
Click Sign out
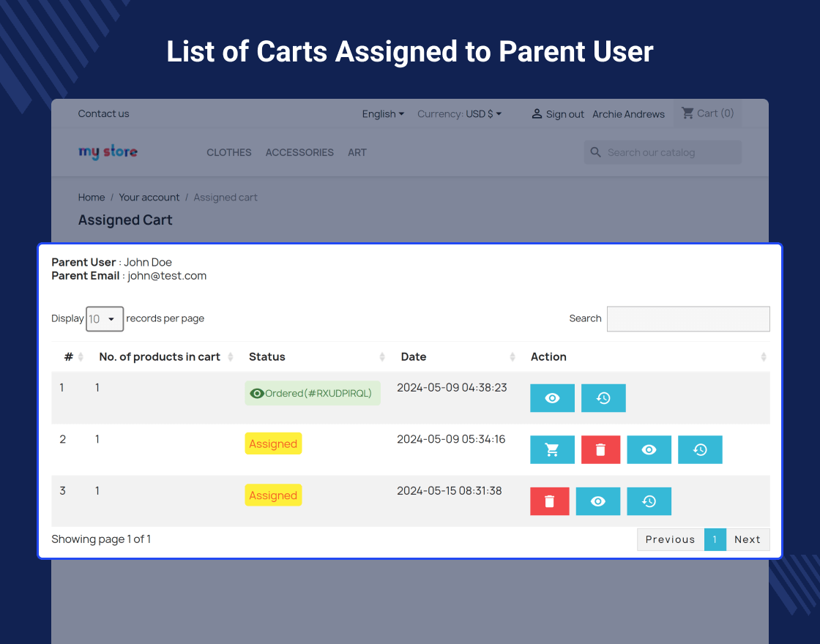click(564, 114)
